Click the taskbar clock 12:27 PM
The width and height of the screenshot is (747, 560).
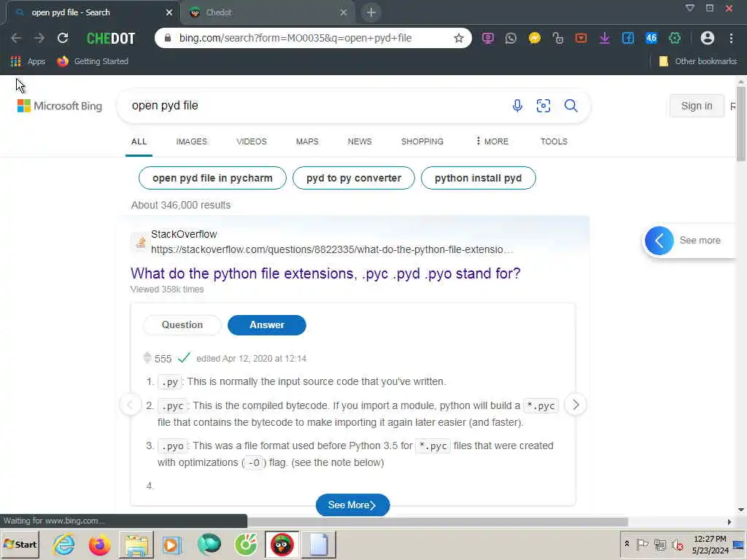[x=710, y=539]
